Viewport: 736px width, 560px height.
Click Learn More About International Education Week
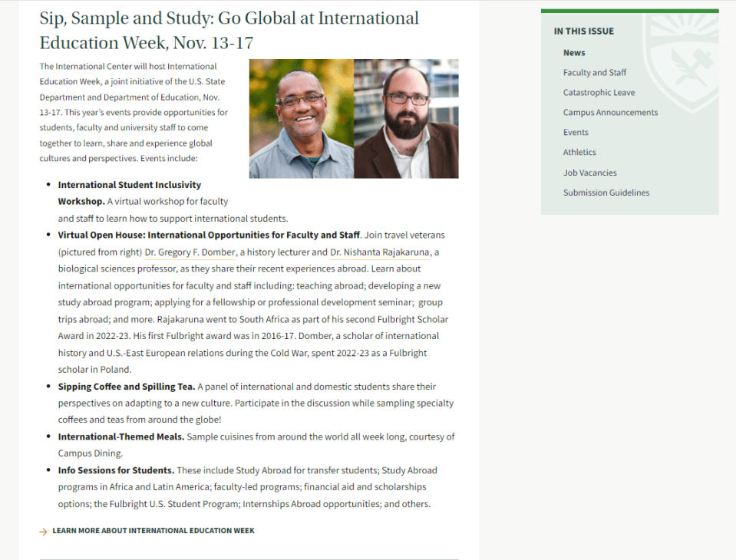(153, 531)
